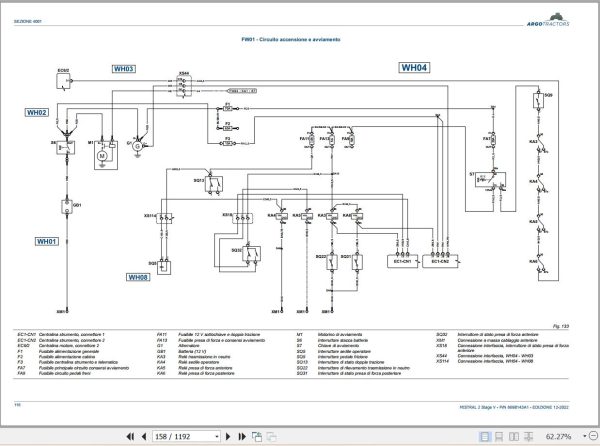Click the GB1 battery label
The image size is (600, 446).
pyautogui.click(x=77, y=205)
